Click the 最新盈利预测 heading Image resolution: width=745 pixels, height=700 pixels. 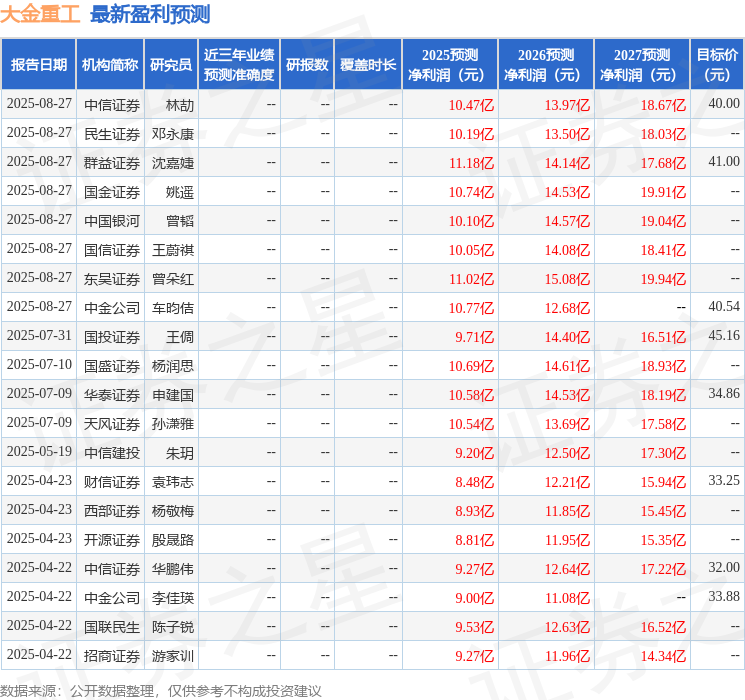click(x=150, y=14)
